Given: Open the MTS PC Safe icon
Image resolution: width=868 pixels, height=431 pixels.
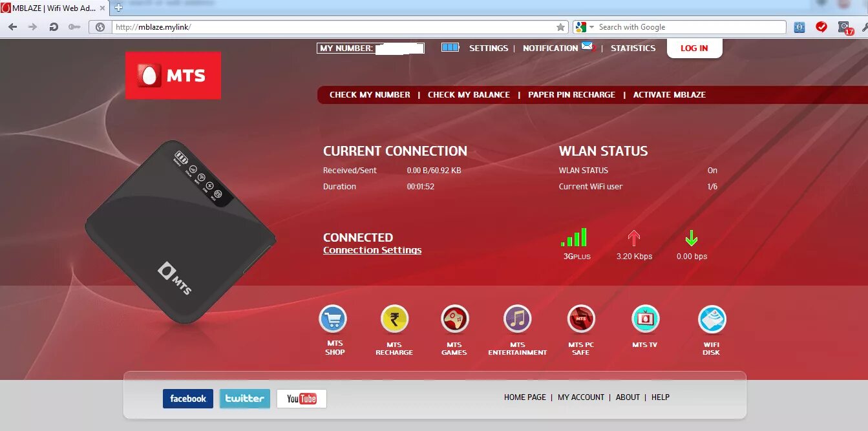Looking at the screenshot, I should tap(581, 319).
